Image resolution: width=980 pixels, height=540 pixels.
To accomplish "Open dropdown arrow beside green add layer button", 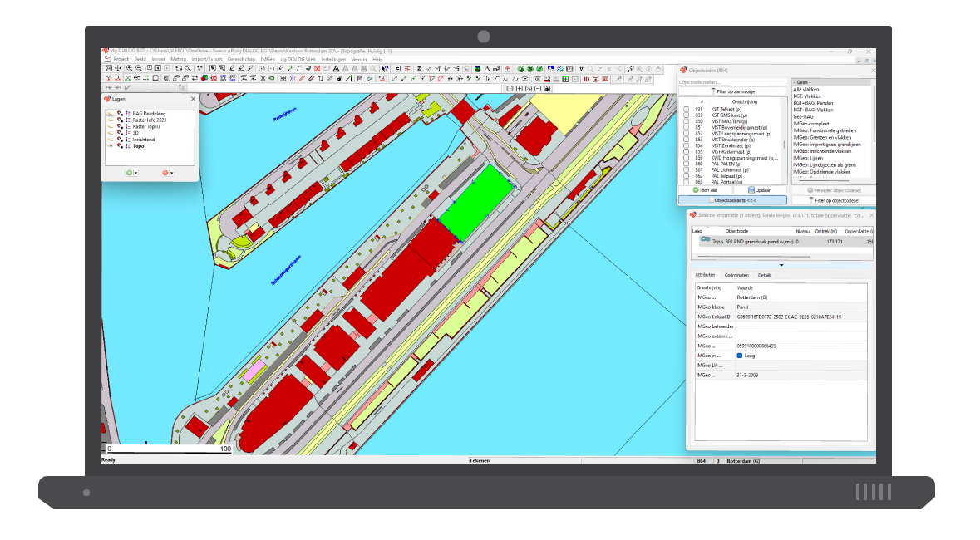I will click(x=136, y=173).
